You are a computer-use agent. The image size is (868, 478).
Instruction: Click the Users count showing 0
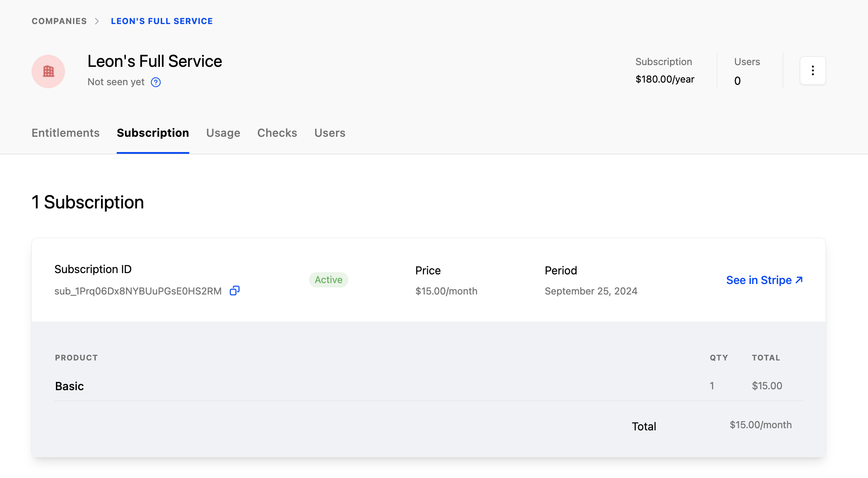click(737, 81)
